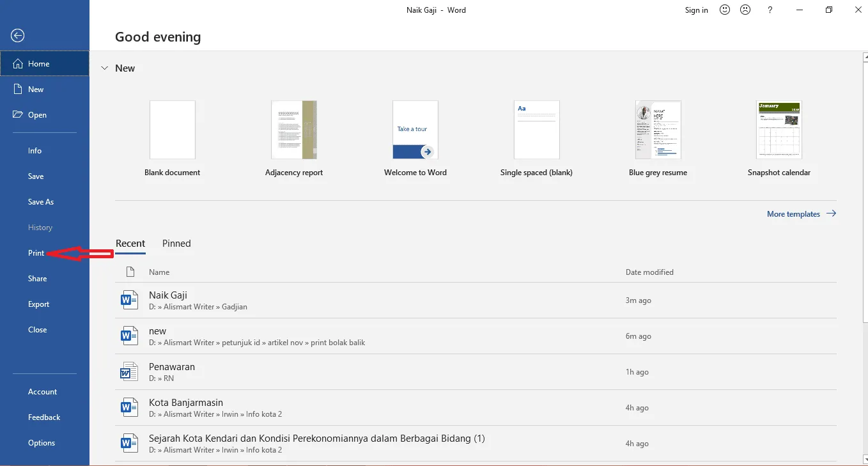Open Sejarah Kota Kendari dan Kondisi Perekonomiannya document
868x466 pixels.
[x=476, y=444]
